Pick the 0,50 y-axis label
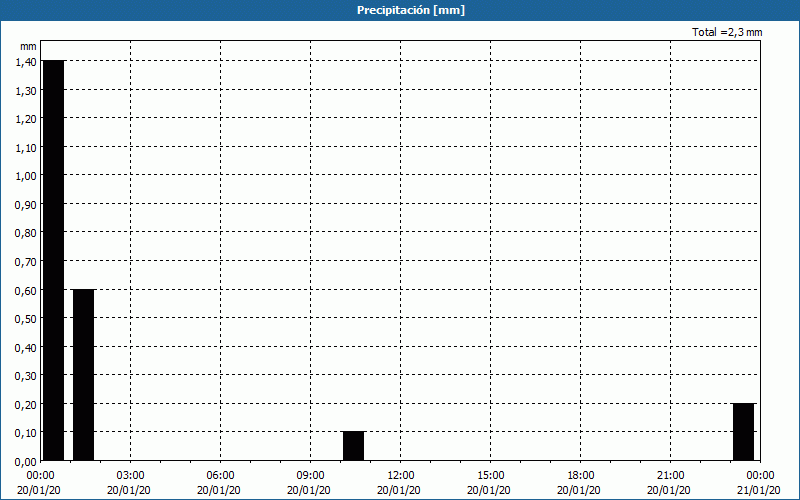 26,319
